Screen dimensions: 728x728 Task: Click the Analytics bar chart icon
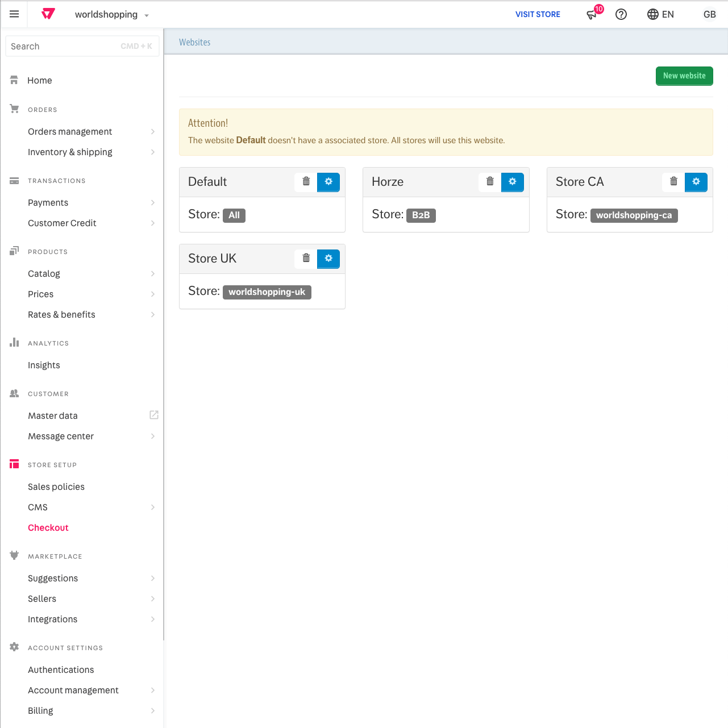pyautogui.click(x=14, y=342)
